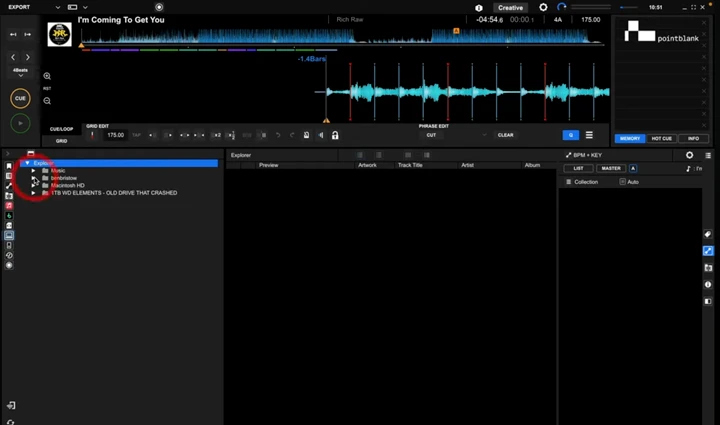The width and height of the screenshot is (720, 425).
Task: Click the CLEAR button in Phrase Edit
Action: [x=505, y=135]
